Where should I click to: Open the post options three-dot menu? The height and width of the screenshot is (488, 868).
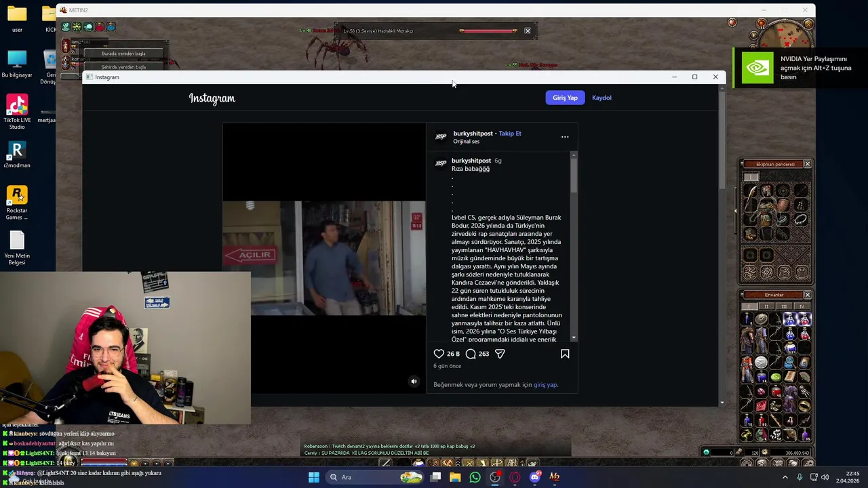pyautogui.click(x=565, y=137)
